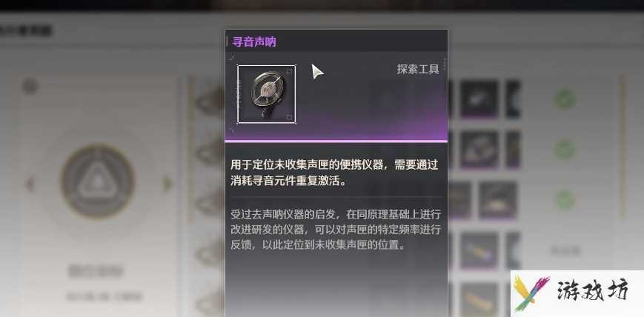
Task: Toggle the top green checkmark
Action: (x=565, y=99)
